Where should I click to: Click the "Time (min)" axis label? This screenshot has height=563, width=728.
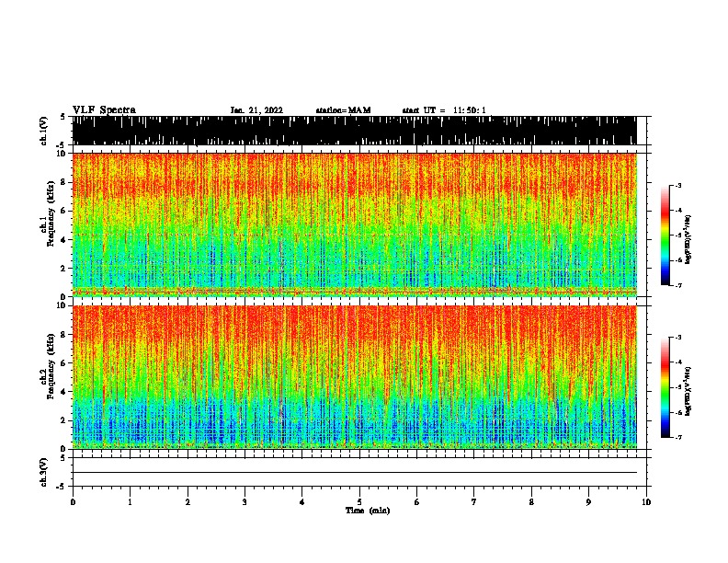tap(368, 511)
